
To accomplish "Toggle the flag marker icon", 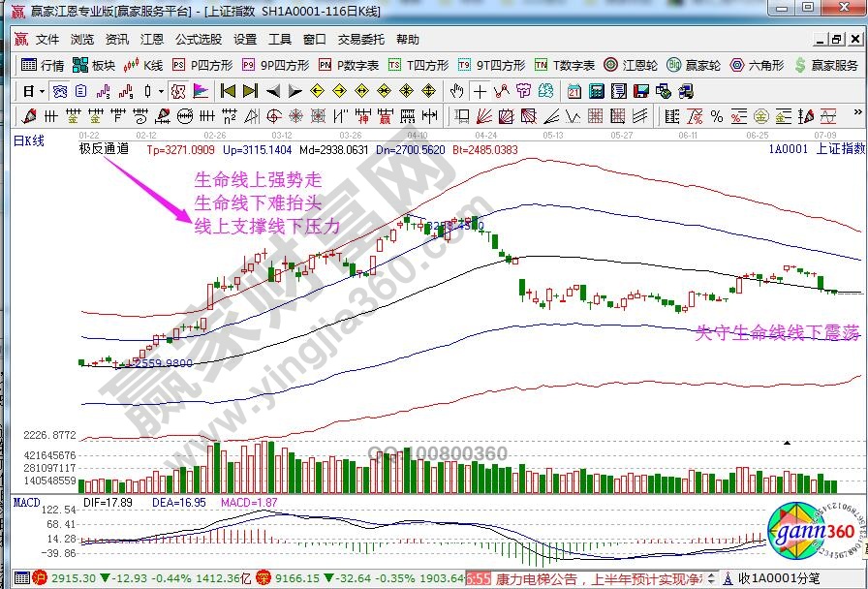I will [x=201, y=91].
